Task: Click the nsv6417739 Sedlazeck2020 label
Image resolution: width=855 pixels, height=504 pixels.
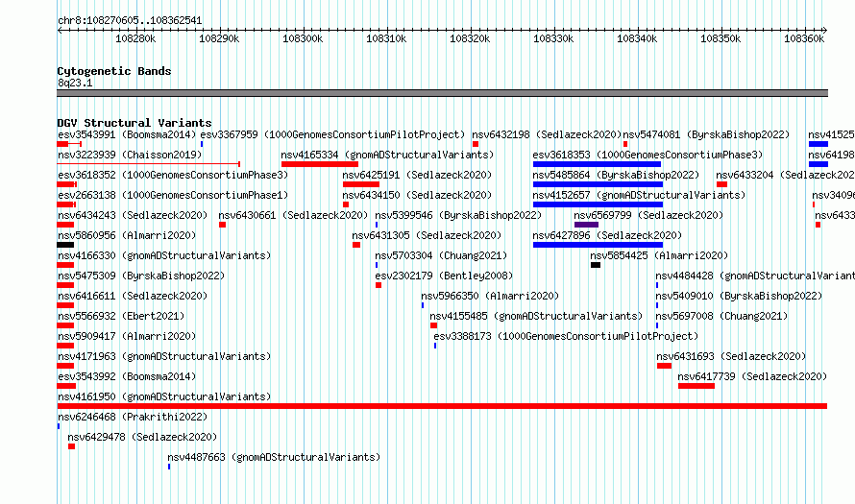Action: point(752,376)
